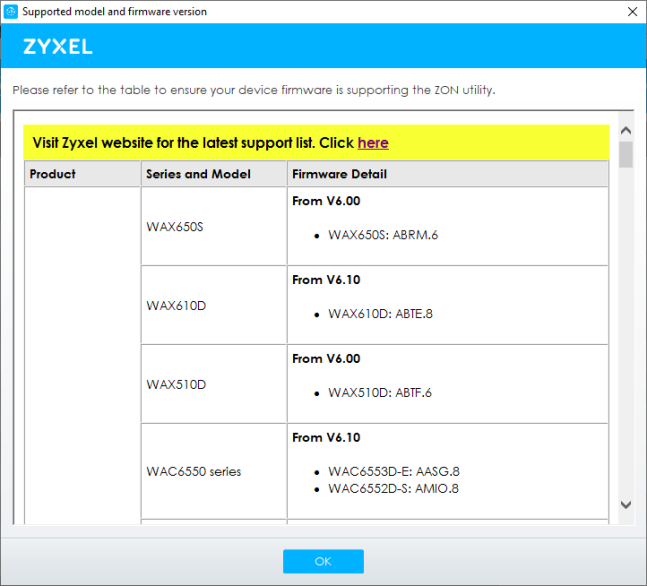The width and height of the screenshot is (647, 586).
Task: Click the WAC6552D-S: AMIO.8 firmware entry
Action: 394,489
